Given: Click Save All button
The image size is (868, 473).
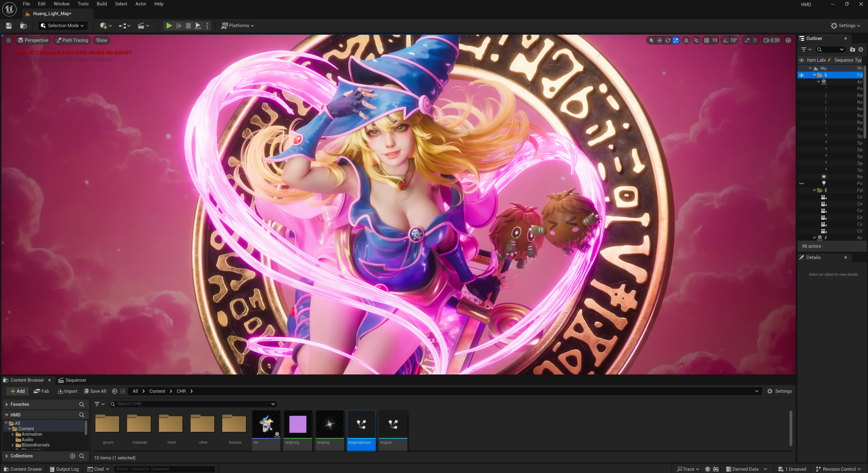Looking at the screenshot, I should 95,391.
